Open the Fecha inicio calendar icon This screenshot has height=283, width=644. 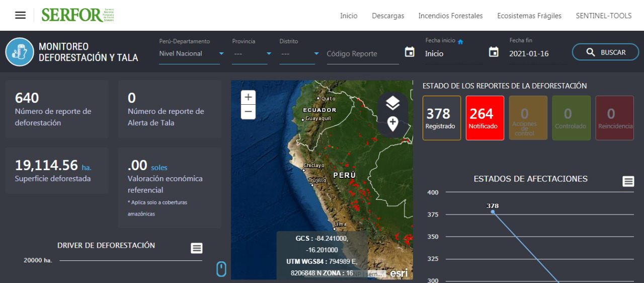pos(410,52)
